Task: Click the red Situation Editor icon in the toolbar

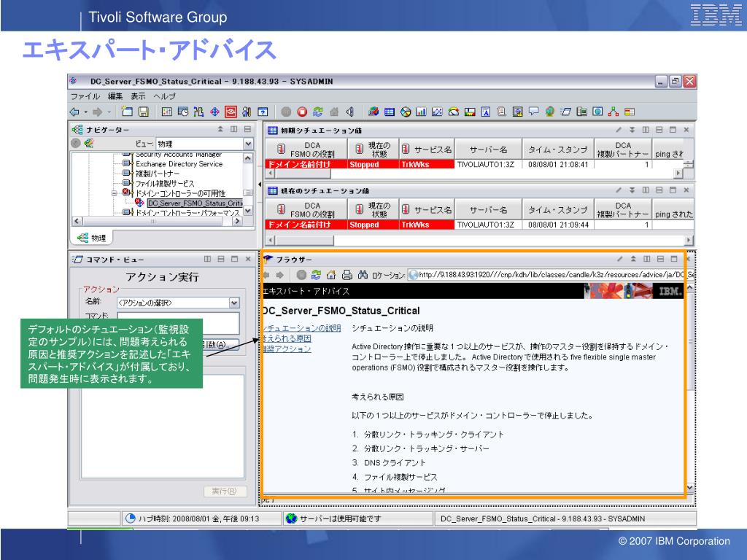Action: [x=231, y=112]
